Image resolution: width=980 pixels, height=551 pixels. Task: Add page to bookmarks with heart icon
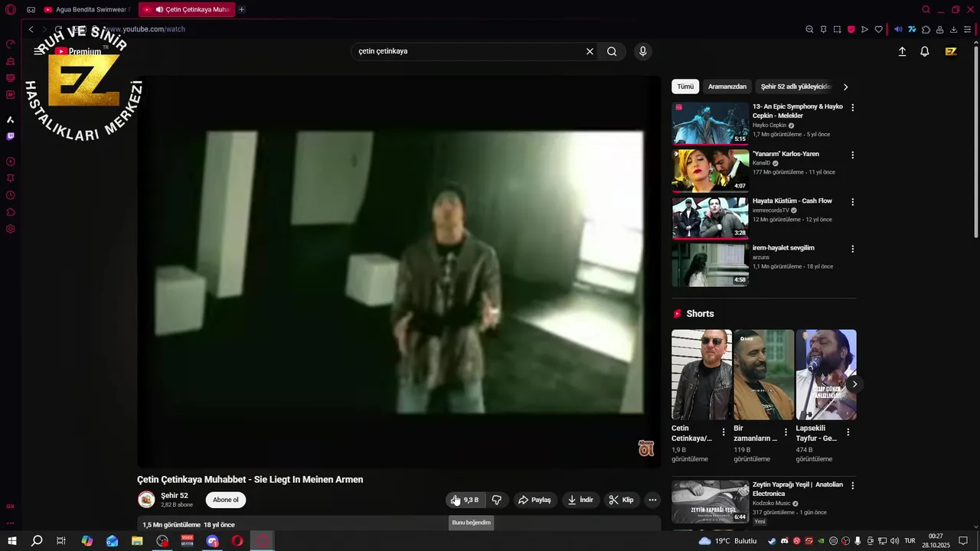pos(878,30)
